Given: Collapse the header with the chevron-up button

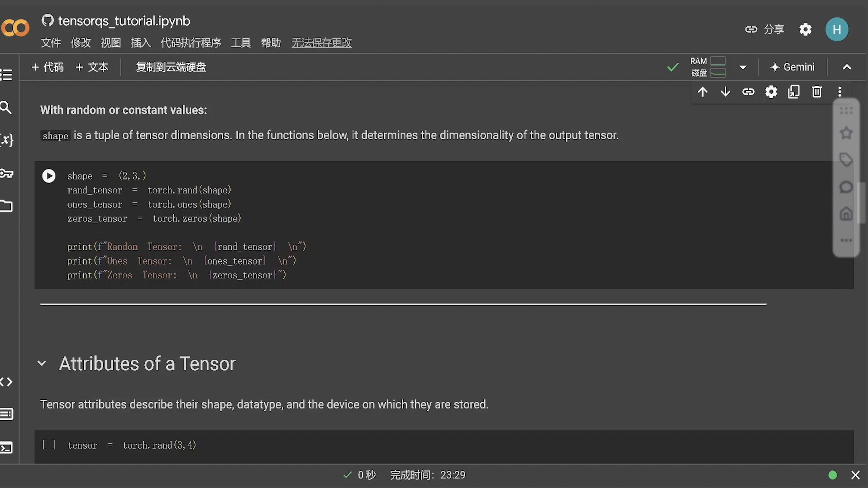Looking at the screenshot, I should 847,67.
